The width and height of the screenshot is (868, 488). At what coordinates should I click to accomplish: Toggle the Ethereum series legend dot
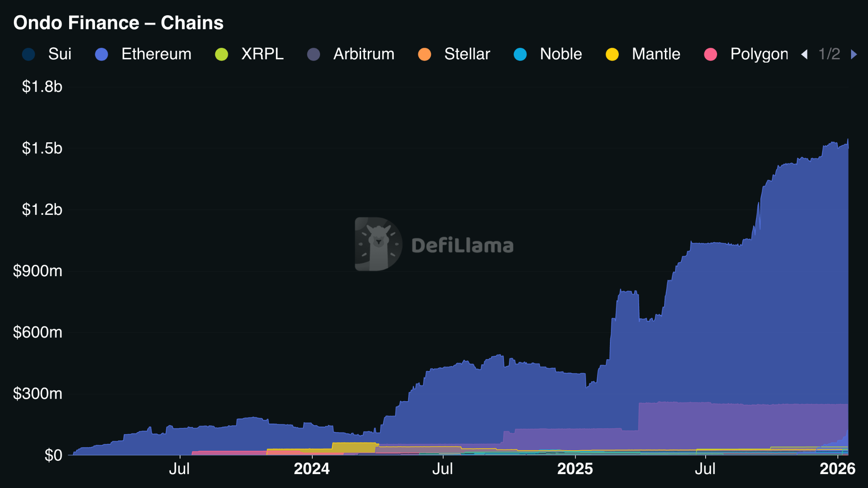[x=102, y=55]
